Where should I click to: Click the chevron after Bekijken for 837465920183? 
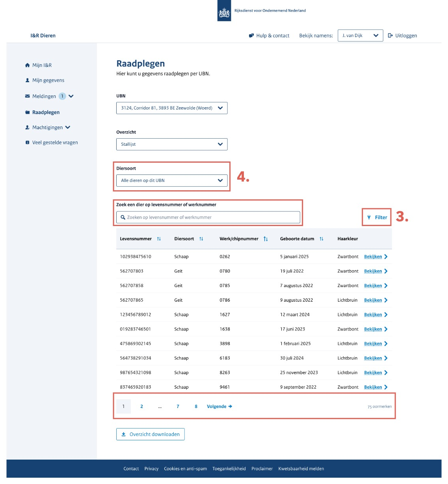pyautogui.click(x=386, y=387)
